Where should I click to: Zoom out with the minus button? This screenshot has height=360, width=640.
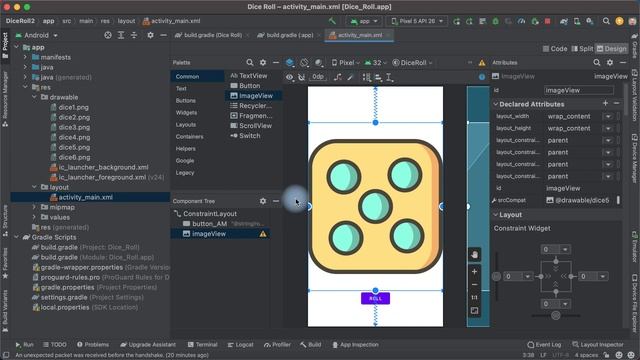tap(474, 284)
